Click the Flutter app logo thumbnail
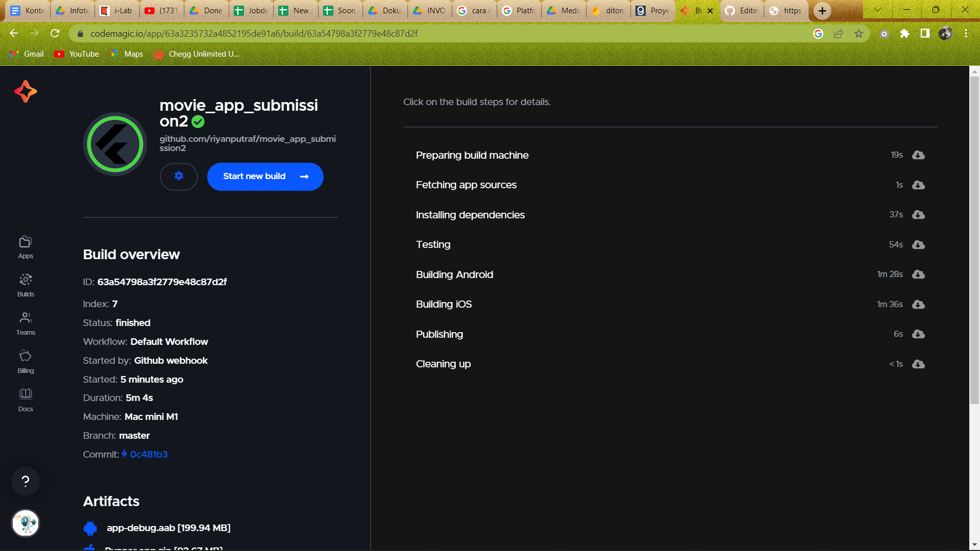The height and width of the screenshot is (551, 980). click(115, 144)
